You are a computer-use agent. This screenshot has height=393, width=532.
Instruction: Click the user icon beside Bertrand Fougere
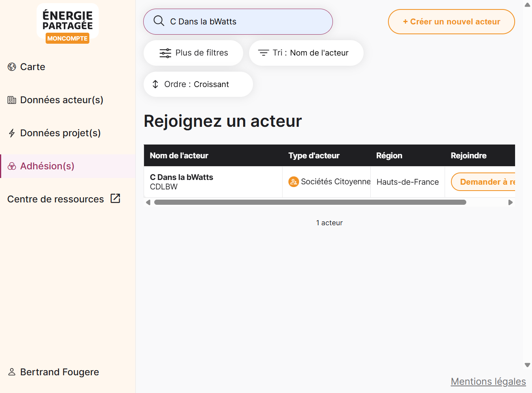tap(12, 372)
